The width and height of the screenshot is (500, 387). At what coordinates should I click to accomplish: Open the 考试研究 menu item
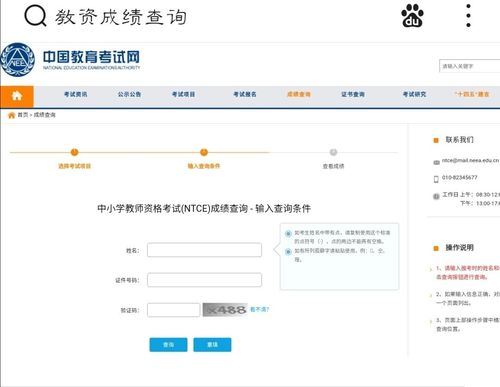pyautogui.click(x=415, y=94)
